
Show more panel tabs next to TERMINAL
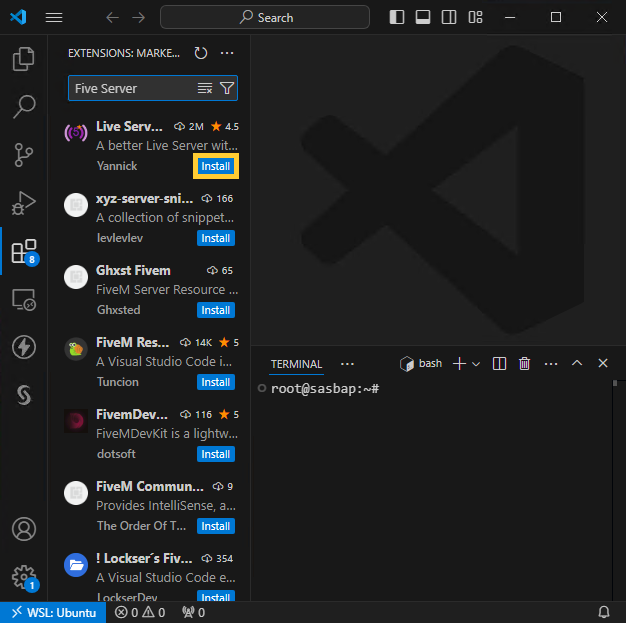[x=347, y=364]
